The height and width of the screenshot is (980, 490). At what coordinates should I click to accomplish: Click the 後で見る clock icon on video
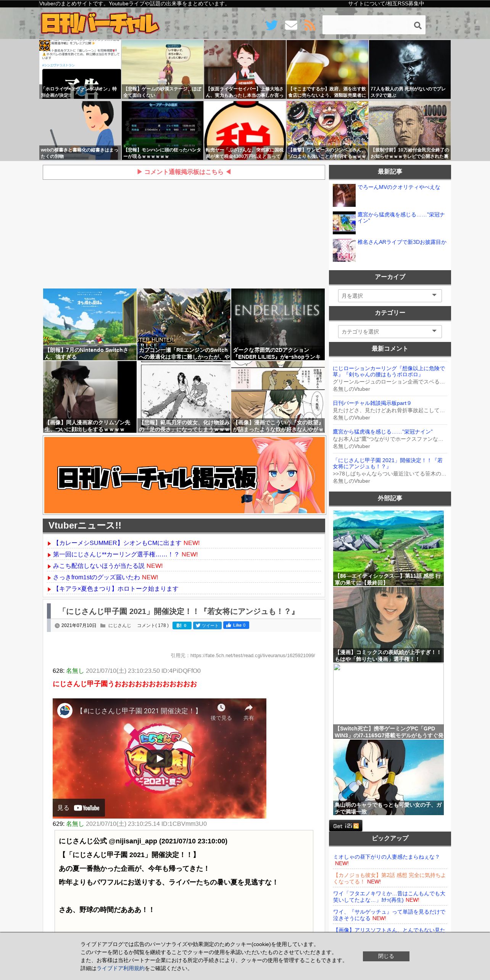tap(221, 712)
